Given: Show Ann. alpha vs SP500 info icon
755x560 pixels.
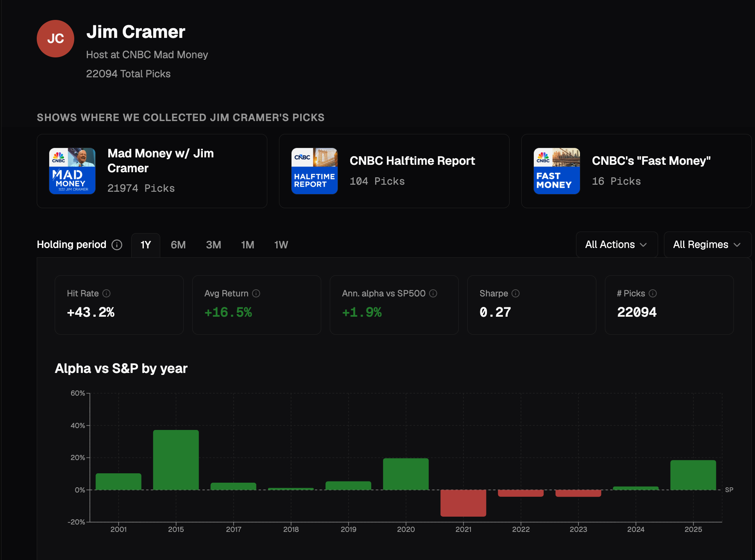Looking at the screenshot, I should click(433, 293).
